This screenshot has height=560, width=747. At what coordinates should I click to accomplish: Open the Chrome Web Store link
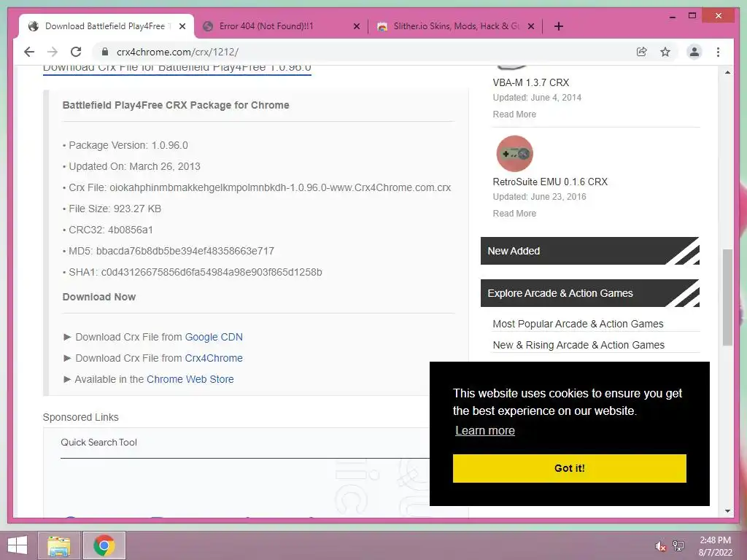pyautogui.click(x=190, y=379)
